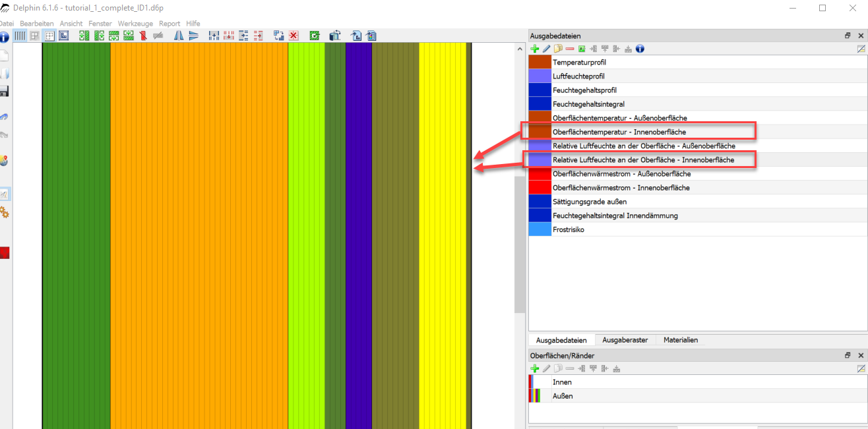The image size is (868, 429).
Task: Click the orange swatch beside Temperaturprofil
Action: [x=540, y=62]
